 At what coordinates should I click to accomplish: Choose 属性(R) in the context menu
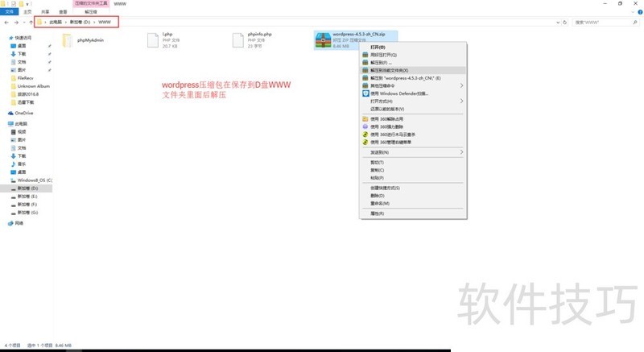(x=413, y=213)
